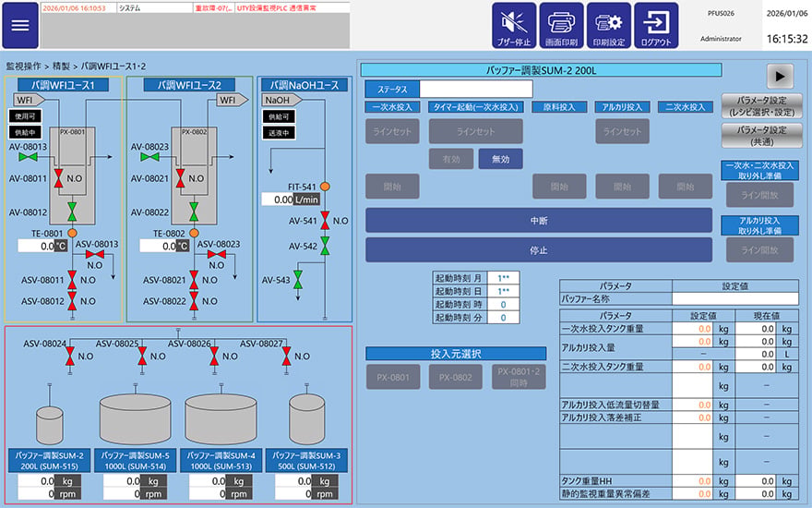
Task: Click valve icon AV-08011
Action: pos(58,178)
